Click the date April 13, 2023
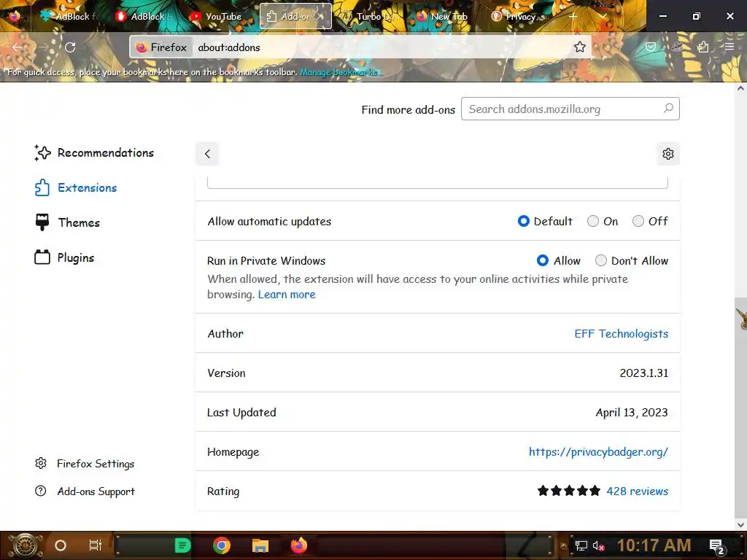747x560 pixels. click(632, 413)
